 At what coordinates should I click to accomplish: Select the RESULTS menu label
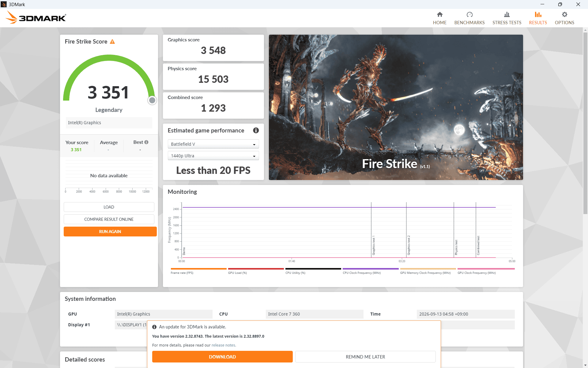538,23
